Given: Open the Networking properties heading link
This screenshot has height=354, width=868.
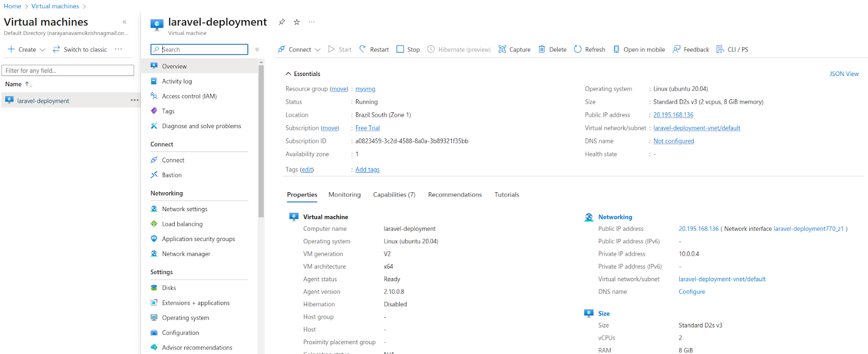Looking at the screenshot, I should [x=615, y=217].
